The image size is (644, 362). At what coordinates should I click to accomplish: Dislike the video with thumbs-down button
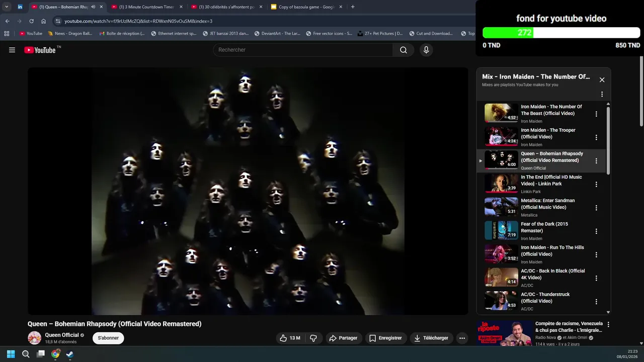coord(313,338)
